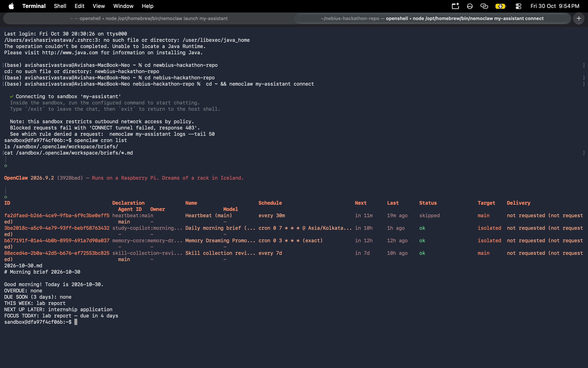Click the terminal prompt cursor at the bottom

coord(76,322)
